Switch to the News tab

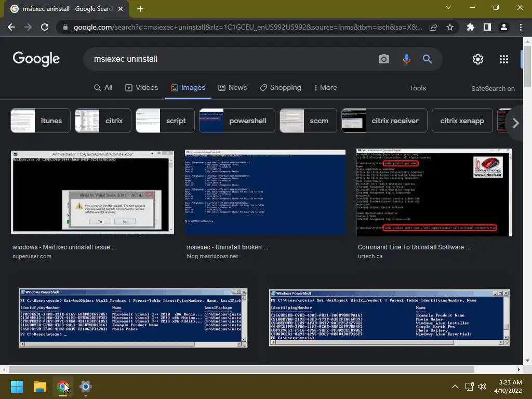(232, 87)
